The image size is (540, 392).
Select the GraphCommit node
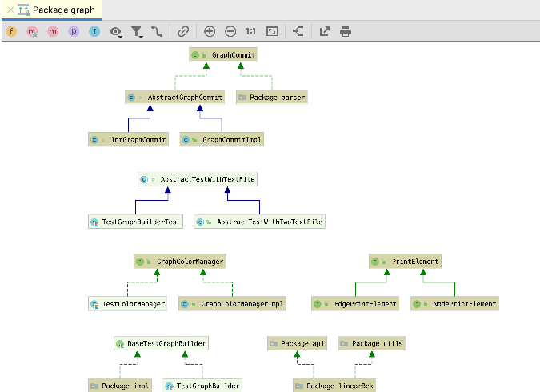click(223, 55)
